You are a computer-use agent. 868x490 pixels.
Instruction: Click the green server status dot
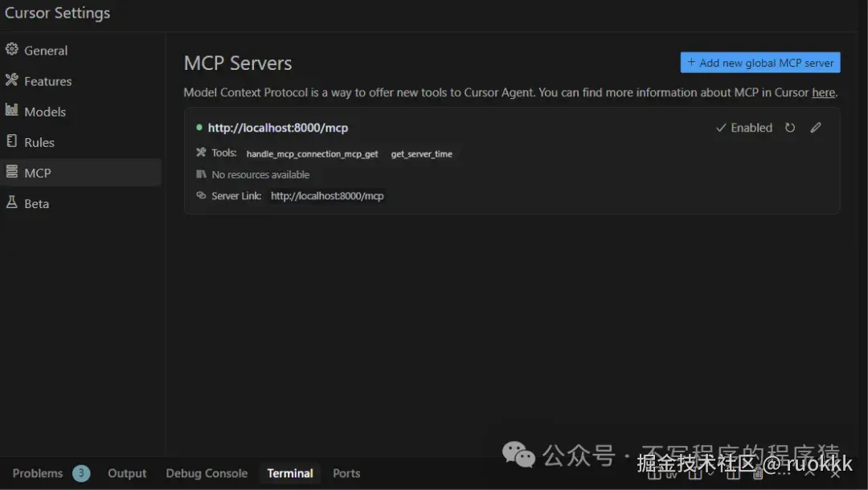click(x=199, y=128)
